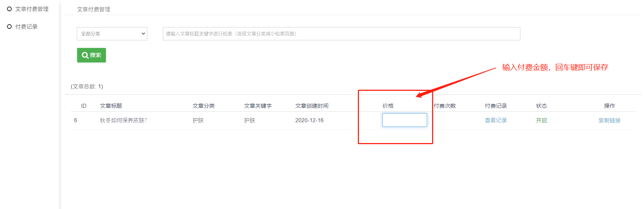
Task: Click the price input for 秋冬如何保养皮肤
Action: click(404, 120)
